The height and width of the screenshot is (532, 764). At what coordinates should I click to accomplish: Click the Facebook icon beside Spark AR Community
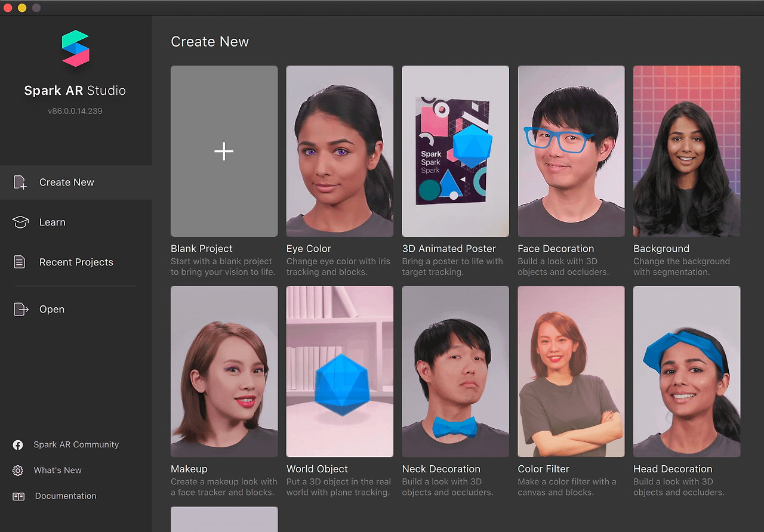[x=18, y=445]
